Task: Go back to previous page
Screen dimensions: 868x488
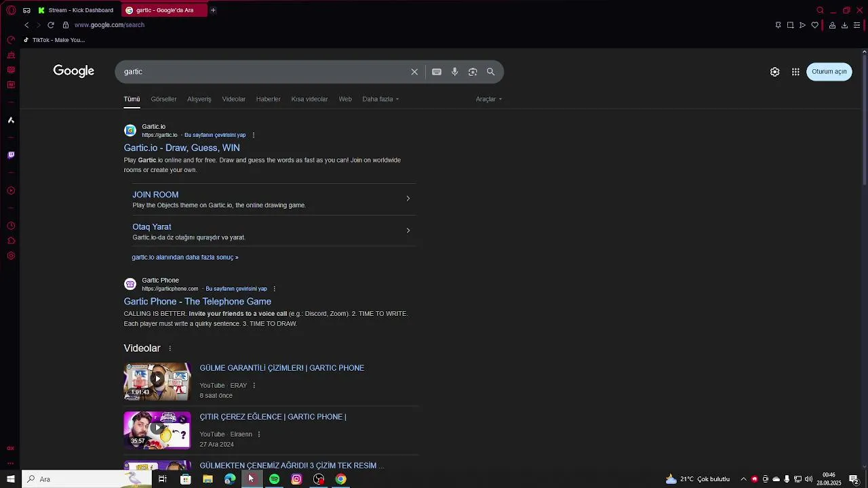Action: pyautogui.click(x=26, y=25)
